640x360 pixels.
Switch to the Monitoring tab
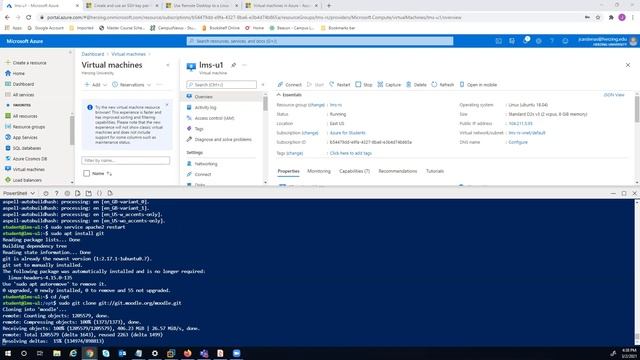click(x=319, y=171)
